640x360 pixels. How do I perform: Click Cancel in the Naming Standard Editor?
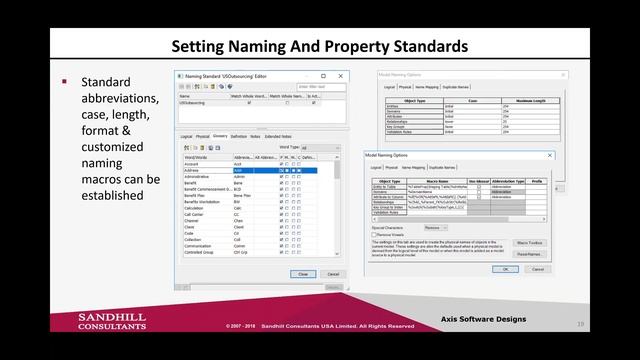click(333, 274)
